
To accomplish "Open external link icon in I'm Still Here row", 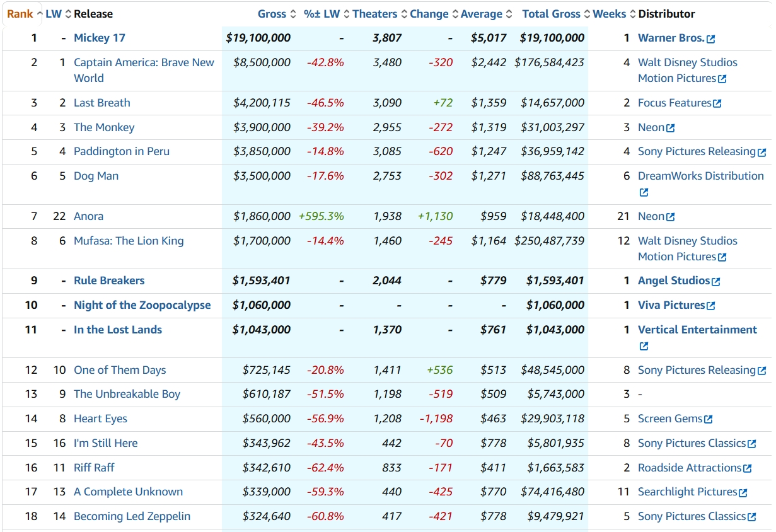I will coord(751,444).
